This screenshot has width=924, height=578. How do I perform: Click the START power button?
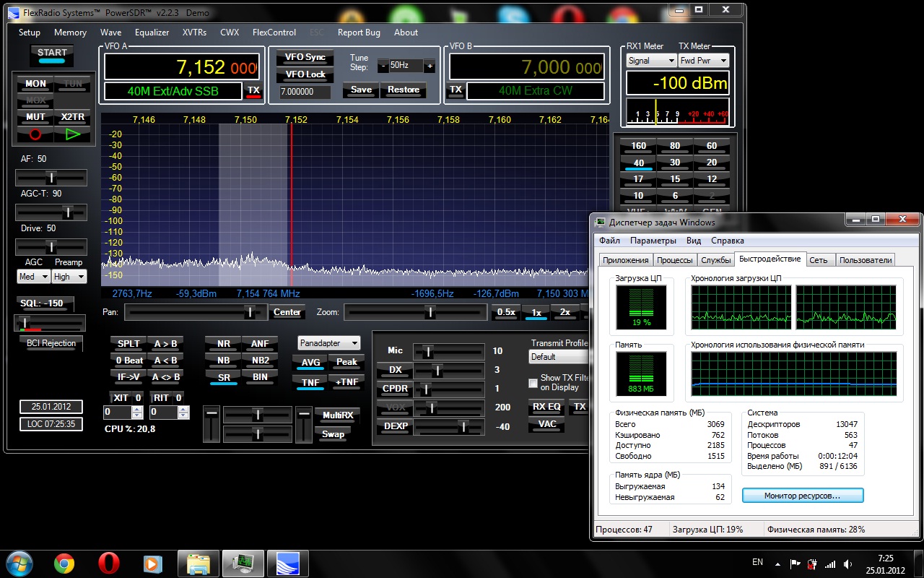pos(52,55)
